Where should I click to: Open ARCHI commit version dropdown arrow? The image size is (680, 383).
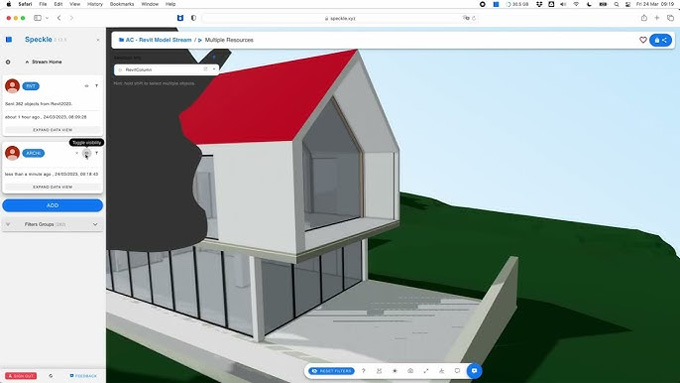click(77, 153)
